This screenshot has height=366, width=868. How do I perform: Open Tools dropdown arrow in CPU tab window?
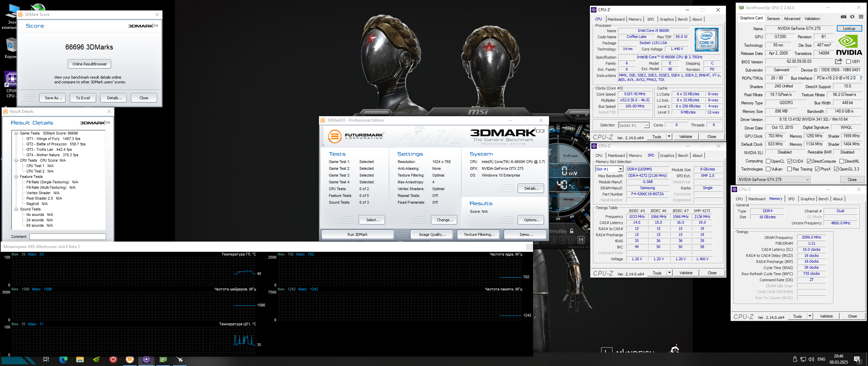coord(669,137)
